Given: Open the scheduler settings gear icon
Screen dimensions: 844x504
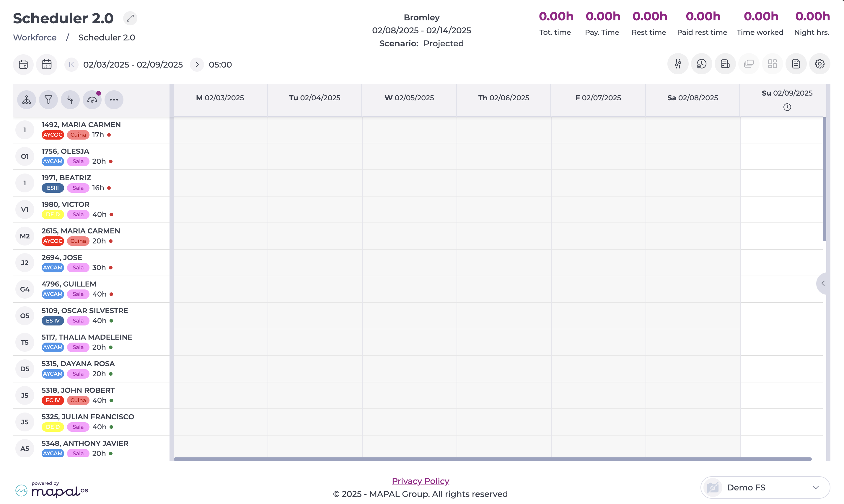Looking at the screenshot, I should click(819, 64).
